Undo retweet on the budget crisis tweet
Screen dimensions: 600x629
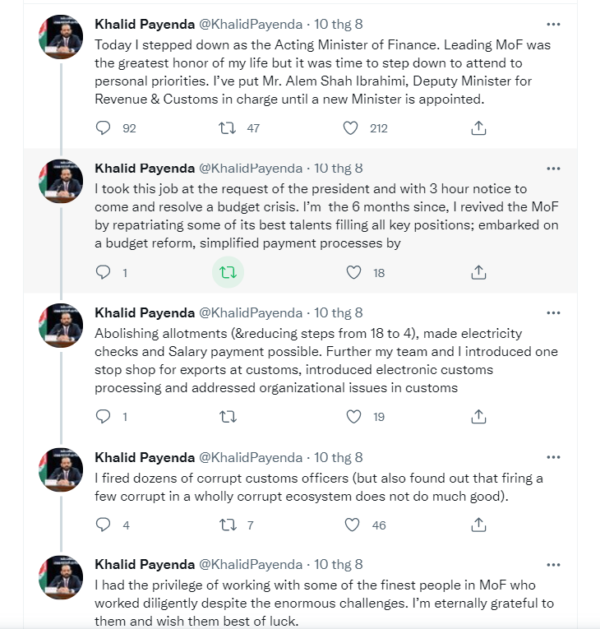tap(227, 272)
